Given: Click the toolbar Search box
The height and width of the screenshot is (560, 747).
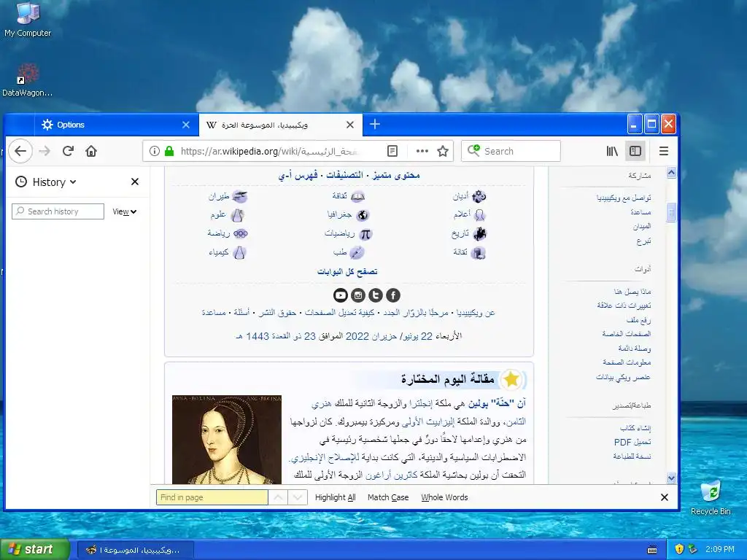Looking at the screenshot, I should click(511, 151).
